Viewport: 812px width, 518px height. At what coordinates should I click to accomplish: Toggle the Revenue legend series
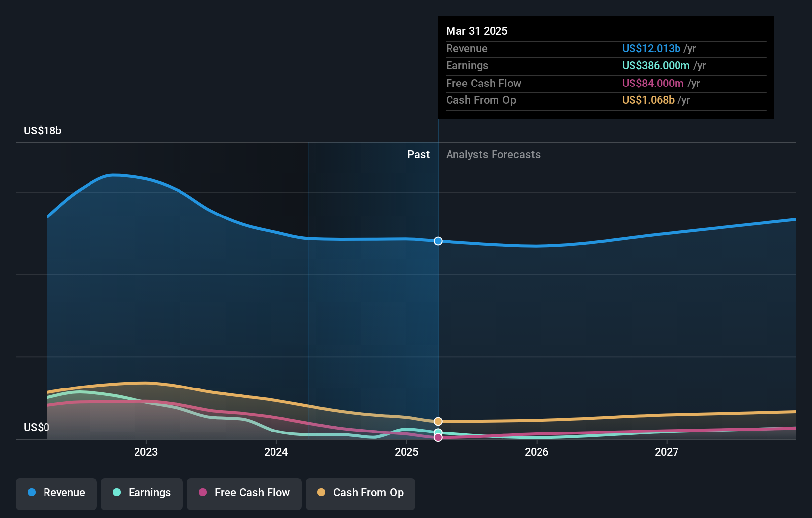pyautogui.click(x=56, y=494)
